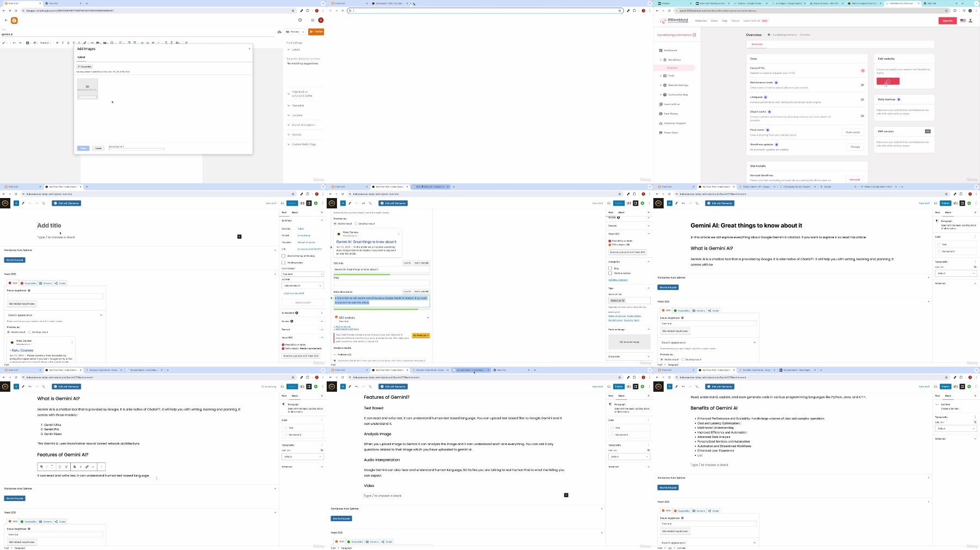Open the Store menu in 000webhost

[x=714, y=21]
